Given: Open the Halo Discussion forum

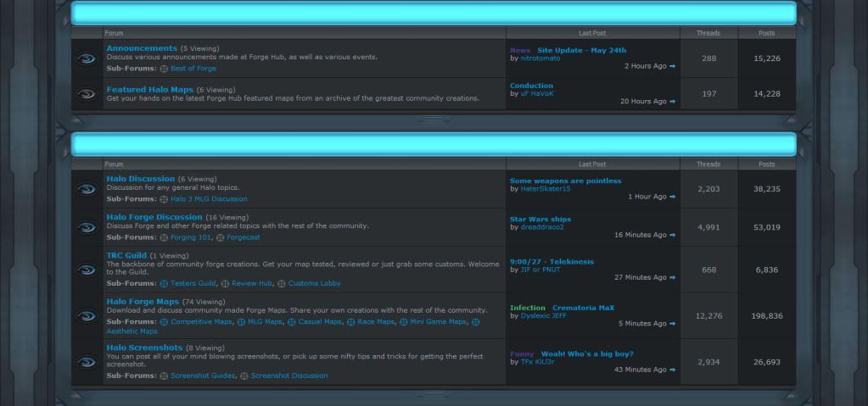Looking at the screenshot, I should (141, 179).
